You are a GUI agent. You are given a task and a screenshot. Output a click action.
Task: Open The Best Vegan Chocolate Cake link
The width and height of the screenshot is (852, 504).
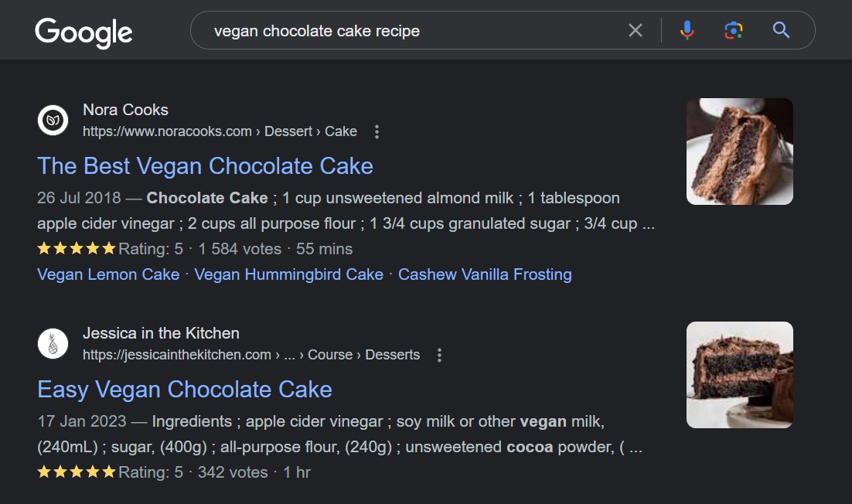tap(205, 165)
